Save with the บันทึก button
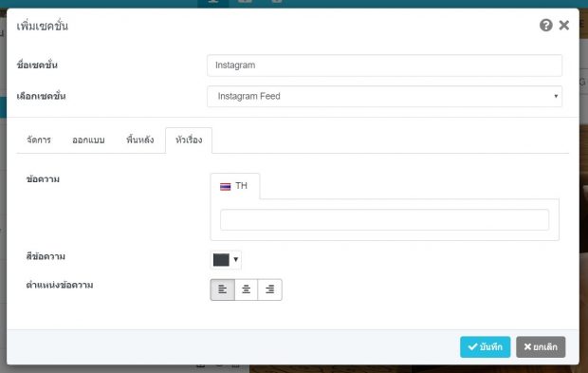This screenshot has width=588, height=373. click(485, 346)
